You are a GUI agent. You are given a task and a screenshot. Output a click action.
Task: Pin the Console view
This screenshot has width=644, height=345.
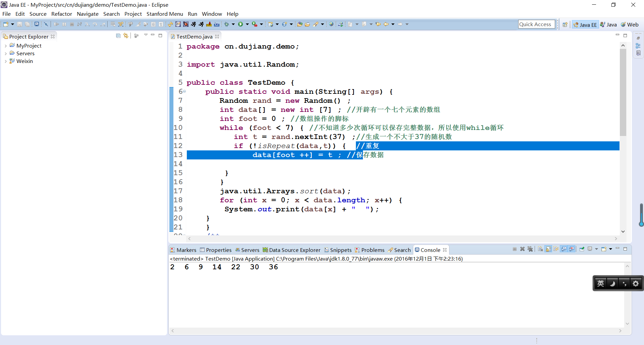tap(582, 249)
